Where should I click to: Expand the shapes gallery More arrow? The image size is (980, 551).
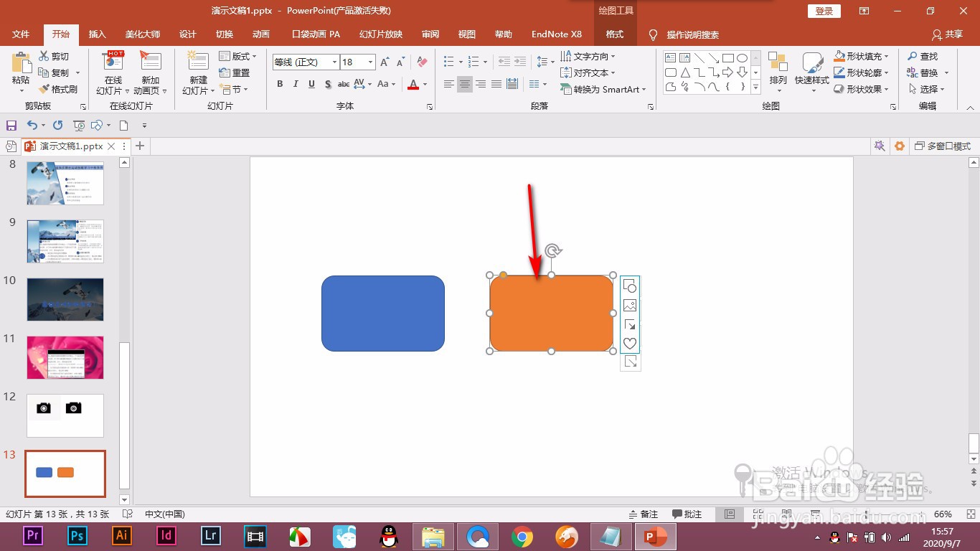pyautogui.click(x=756, y=88)
